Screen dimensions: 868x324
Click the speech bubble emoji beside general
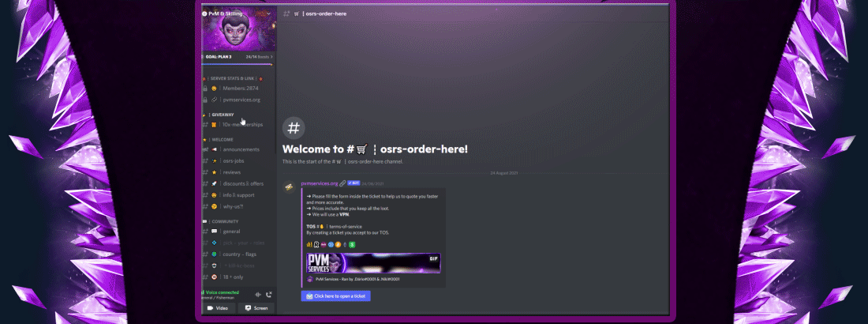tap(214, 232)
